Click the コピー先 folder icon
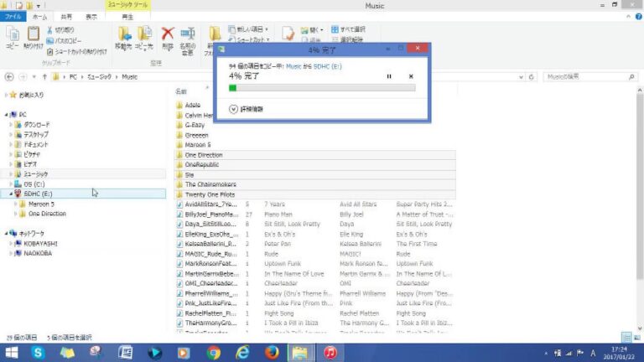The width and height of the screenshot is (644, 362). (144, 39)
